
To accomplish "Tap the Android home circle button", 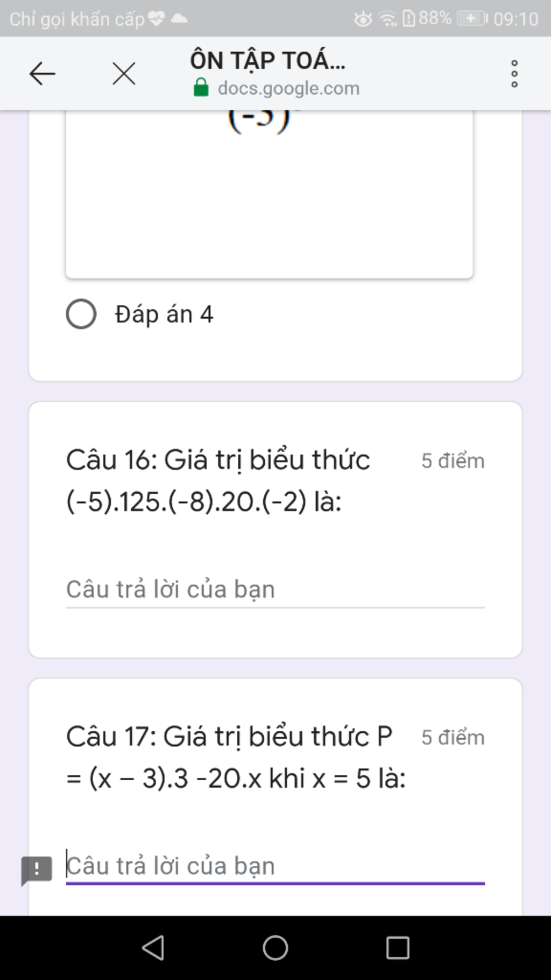I will click(x=275, y=948).
